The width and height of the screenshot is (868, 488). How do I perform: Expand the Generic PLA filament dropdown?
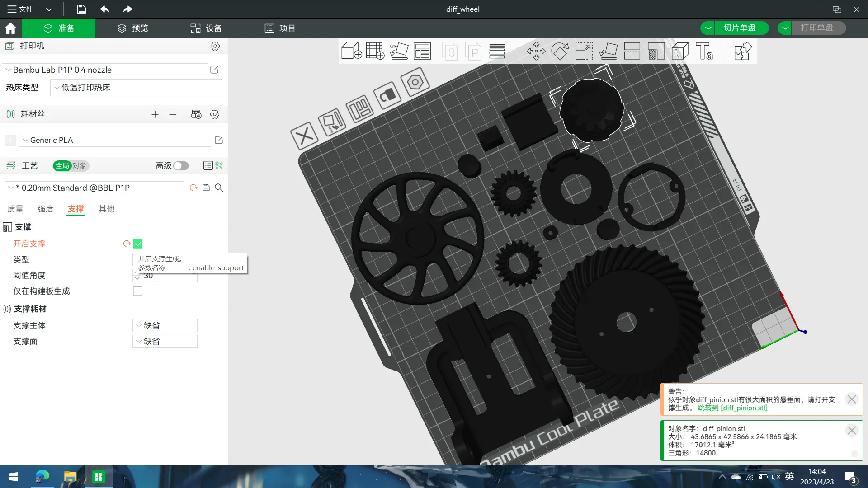pyautogui.click(x=115, y=140)
